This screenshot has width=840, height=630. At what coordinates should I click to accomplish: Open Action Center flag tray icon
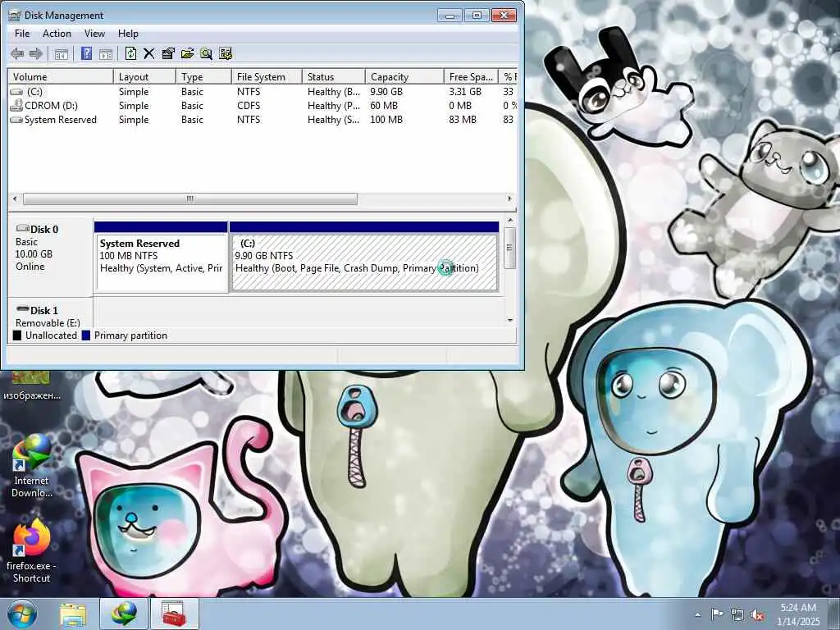coord(717,614)
